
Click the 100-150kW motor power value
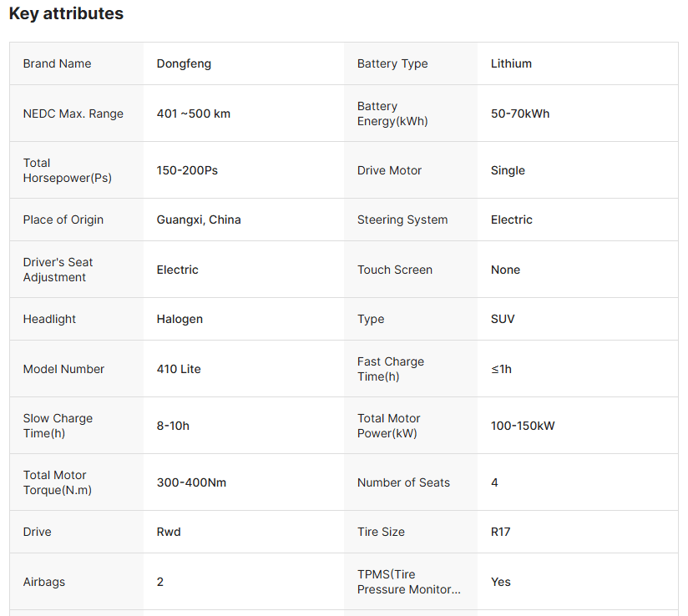[x=523, y=426]
